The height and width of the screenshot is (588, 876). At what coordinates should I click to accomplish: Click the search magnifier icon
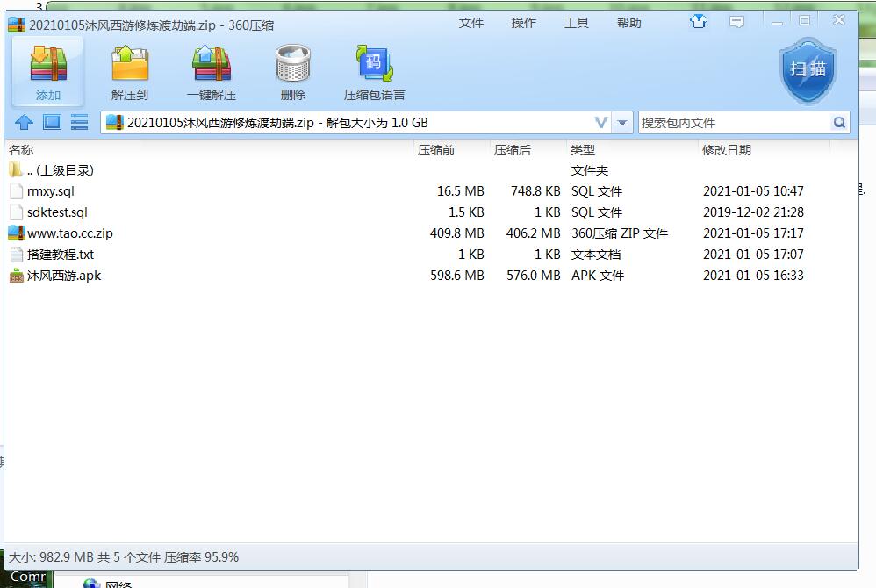(839, 123)
